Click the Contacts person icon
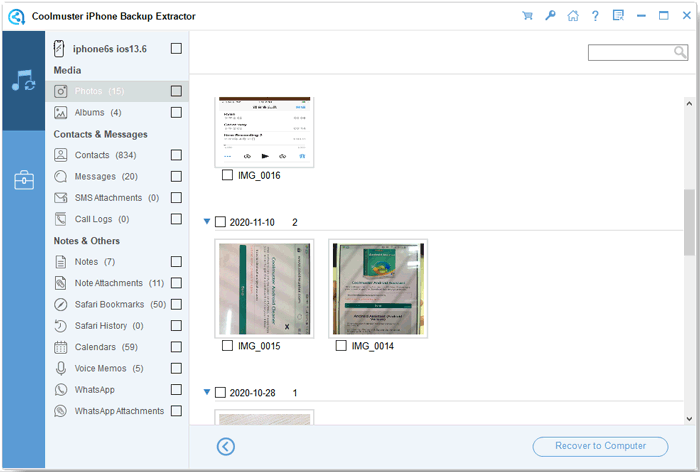The width and height of the screenshot is (700, 472). [x=61, y=155]
